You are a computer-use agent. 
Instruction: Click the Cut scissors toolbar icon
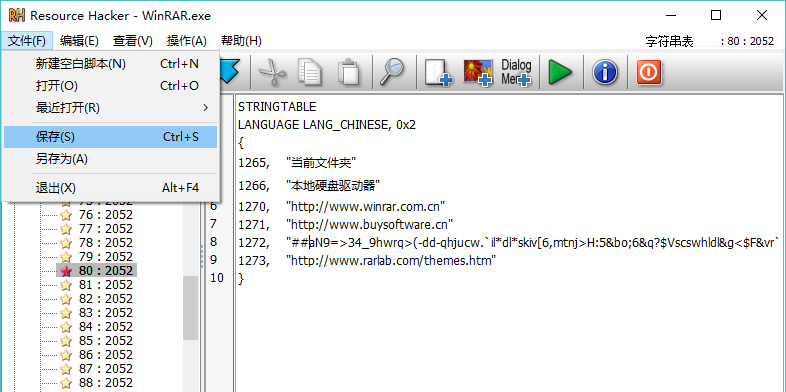pos(273,73)
